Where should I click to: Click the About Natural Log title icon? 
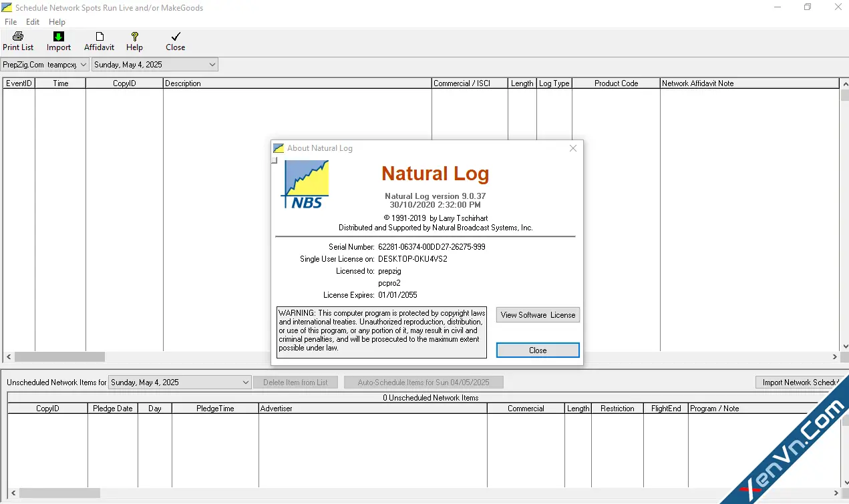coord(279,148)
